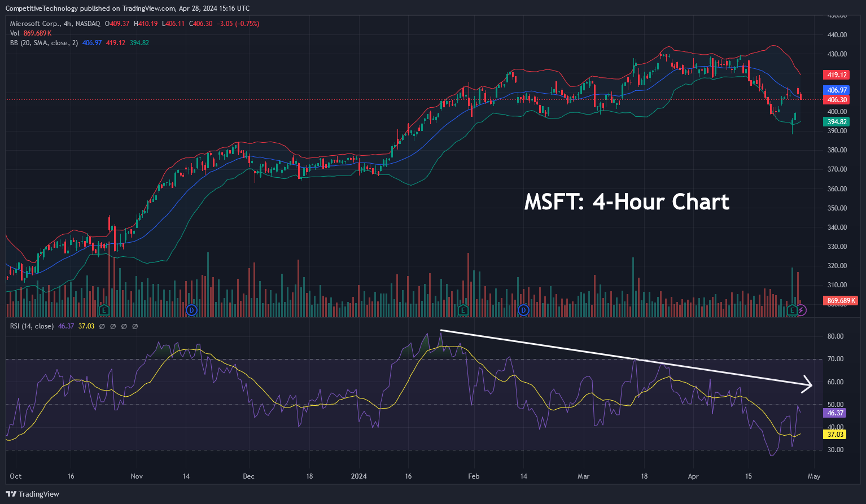Click the dividend 'D' marker near December

pos(192,310)
